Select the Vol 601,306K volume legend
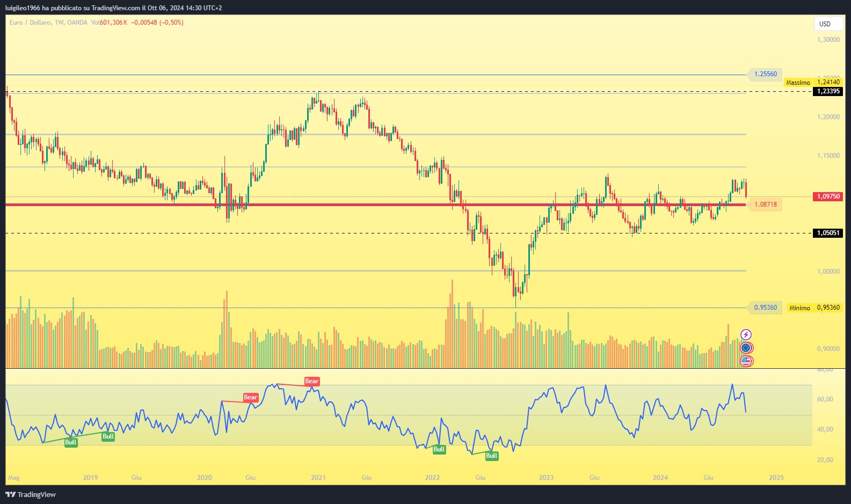The width and height of the screenshot is (851, 504). tap(109, 23)
